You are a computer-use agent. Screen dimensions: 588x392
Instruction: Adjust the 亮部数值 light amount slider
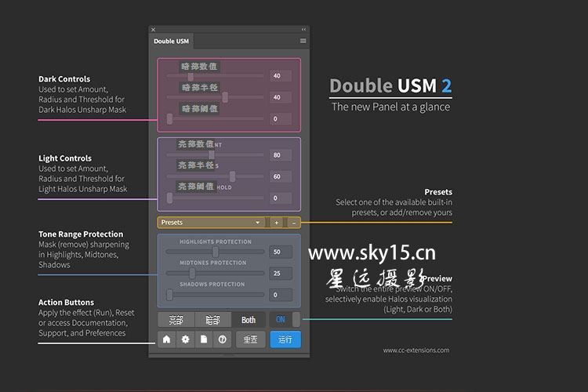(x=216, y=155)
